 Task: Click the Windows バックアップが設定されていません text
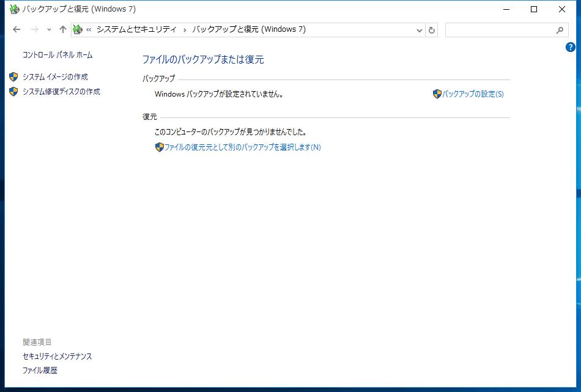click(219, 94)
